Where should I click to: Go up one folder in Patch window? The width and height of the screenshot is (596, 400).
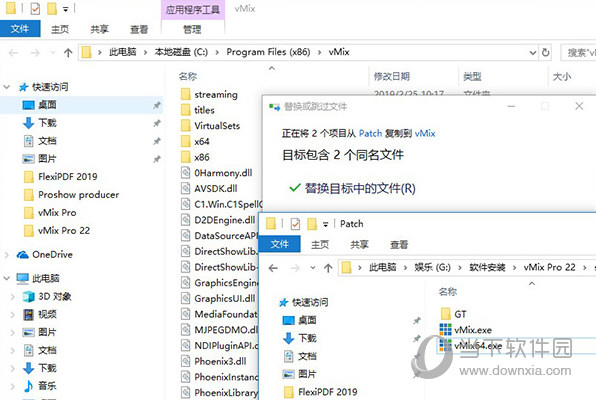pyautogui.click(x=328, y=268)
